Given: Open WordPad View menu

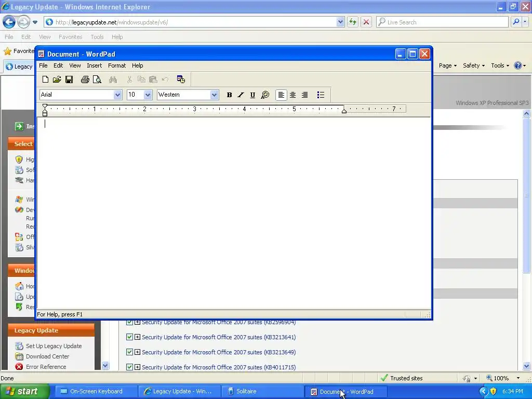Looking at the screenshot, I should coord(75,65).
